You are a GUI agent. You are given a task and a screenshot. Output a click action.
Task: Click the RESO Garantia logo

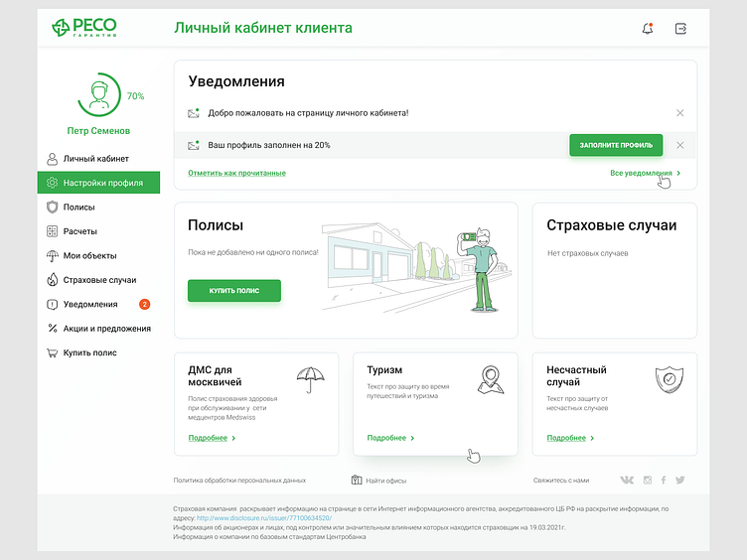pos(84,27)
